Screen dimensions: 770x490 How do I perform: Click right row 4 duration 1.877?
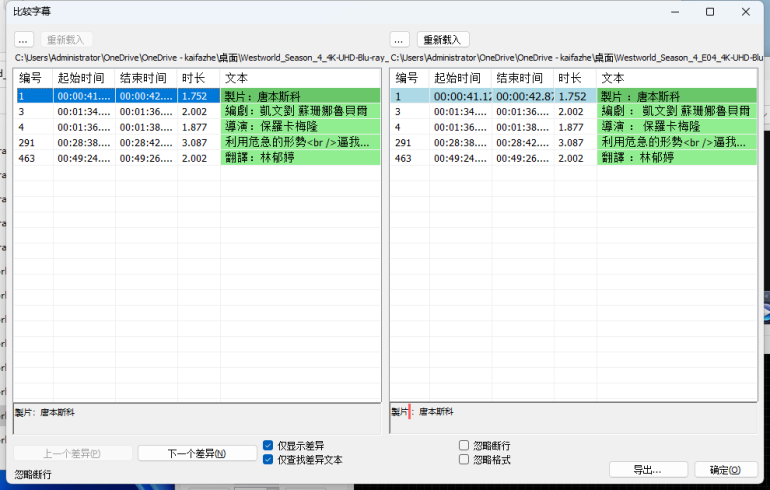[x=576, y=127]
